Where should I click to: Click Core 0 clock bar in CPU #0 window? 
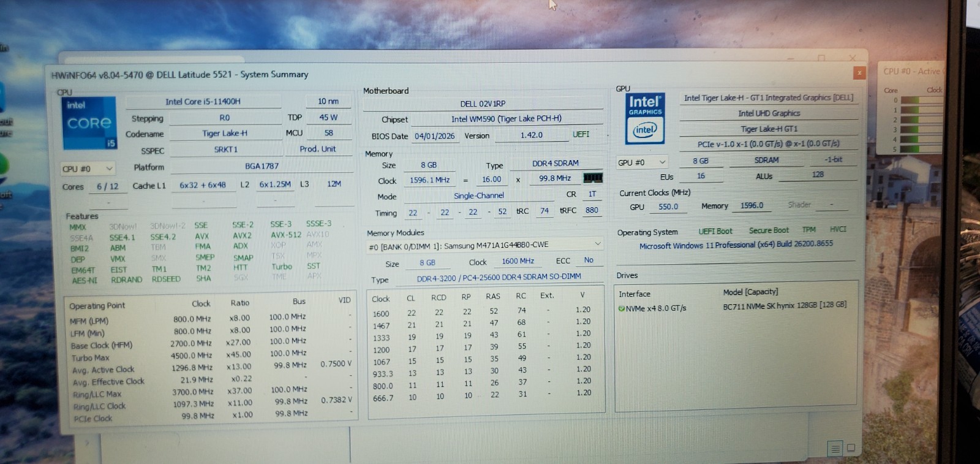(x=922, y=101)
